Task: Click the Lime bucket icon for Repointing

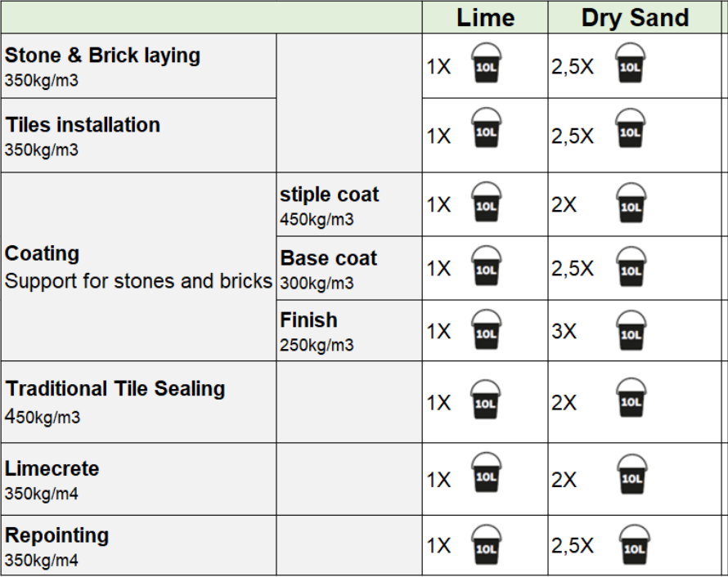Action: point(486,544)
